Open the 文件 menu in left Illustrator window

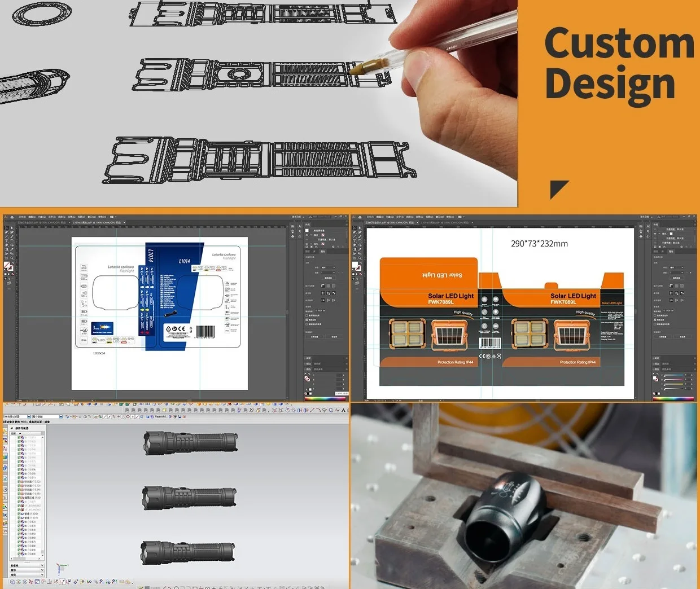22,217
